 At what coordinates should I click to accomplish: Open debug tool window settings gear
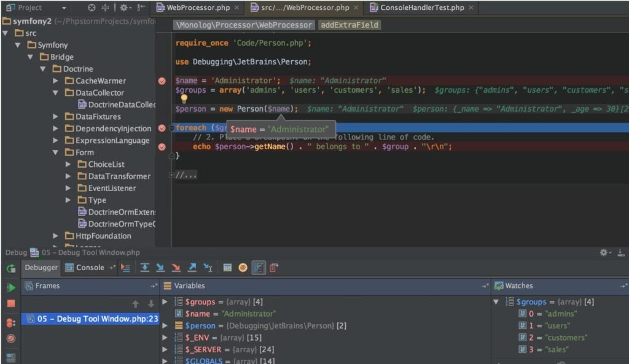(x=604, y=252)
